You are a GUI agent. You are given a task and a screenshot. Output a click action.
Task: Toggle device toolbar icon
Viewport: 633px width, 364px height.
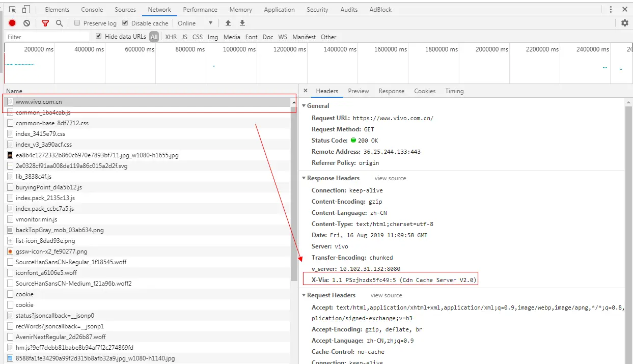(26, 10)
